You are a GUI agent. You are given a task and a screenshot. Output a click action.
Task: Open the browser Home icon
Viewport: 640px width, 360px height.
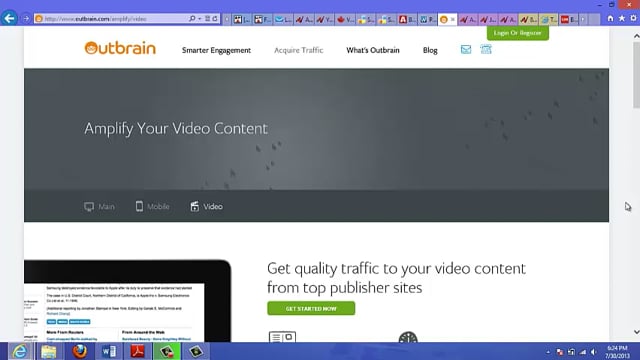610,18
